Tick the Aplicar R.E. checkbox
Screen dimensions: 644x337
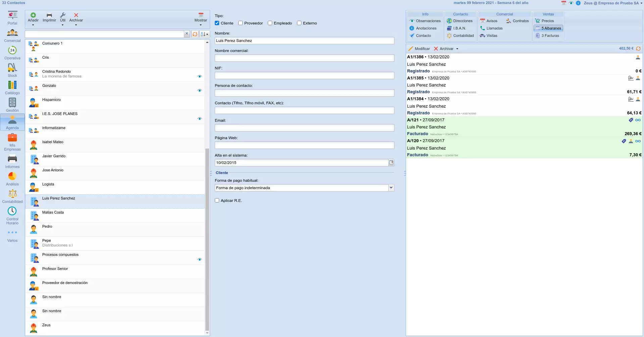point(217,201)
